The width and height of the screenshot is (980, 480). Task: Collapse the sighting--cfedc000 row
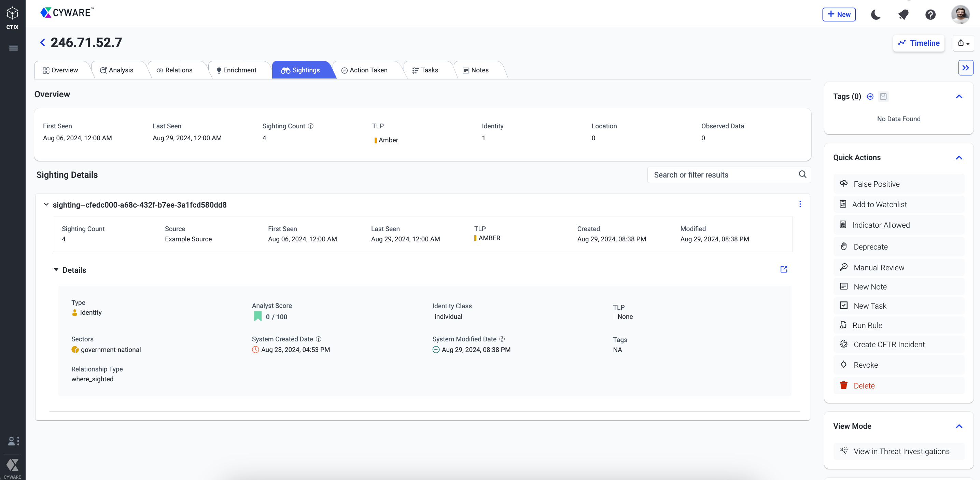46,204
